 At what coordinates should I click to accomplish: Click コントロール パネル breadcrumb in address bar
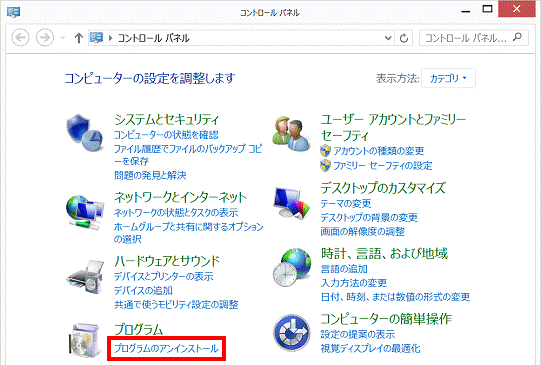click(x=154, y=38)
